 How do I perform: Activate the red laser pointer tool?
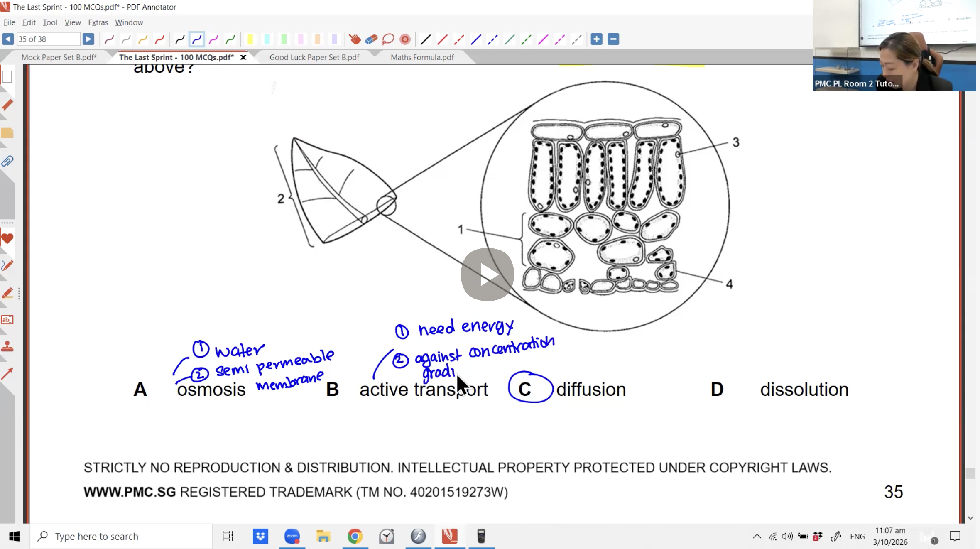click(x=405, y=39)
